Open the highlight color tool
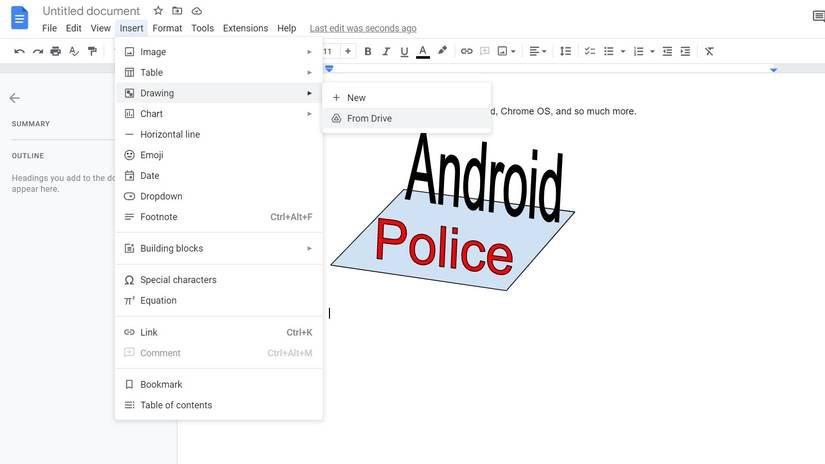The width and height of the screenshot is (825, 464). point(442,51)
